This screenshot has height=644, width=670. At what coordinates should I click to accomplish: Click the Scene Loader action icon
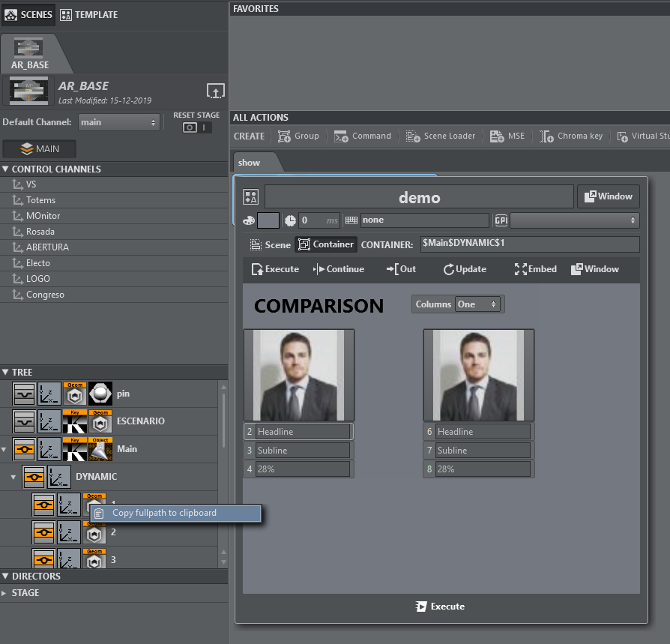click(x=413, y=136)
